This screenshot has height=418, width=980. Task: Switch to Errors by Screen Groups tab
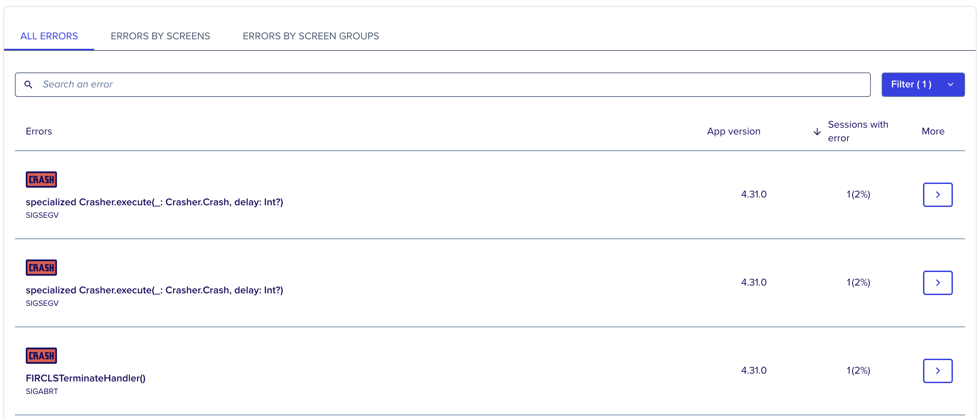(311, 36)
